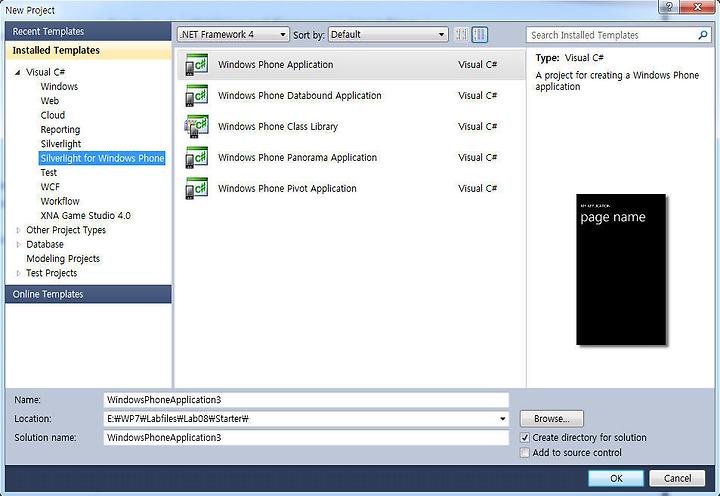Select the Windows tree item
Viewport: 720px width, 496px height.
pos(59,86)
